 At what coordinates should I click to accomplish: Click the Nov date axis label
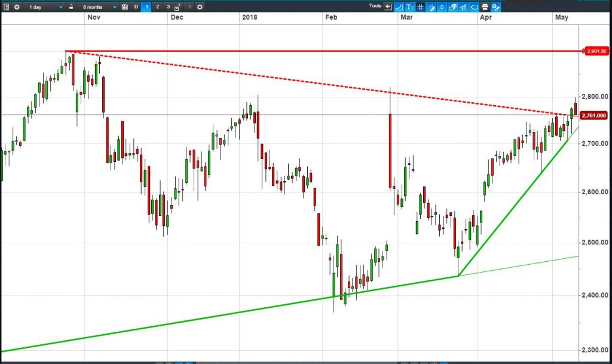pyautogui.click(x=94, y=17)
